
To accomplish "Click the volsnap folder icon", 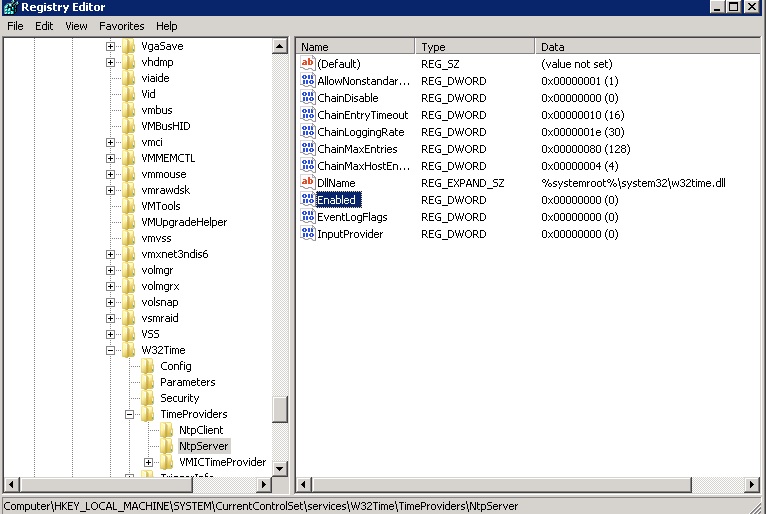I will (x=128, y=302).
